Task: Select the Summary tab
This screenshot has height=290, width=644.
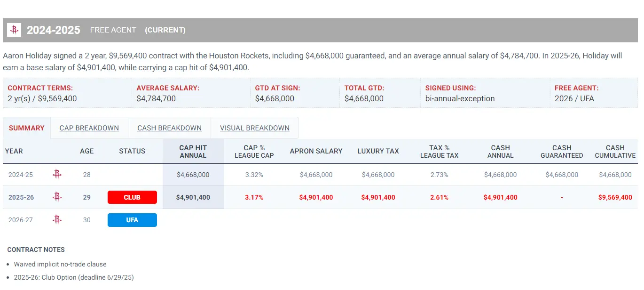Action: [27, 128]
